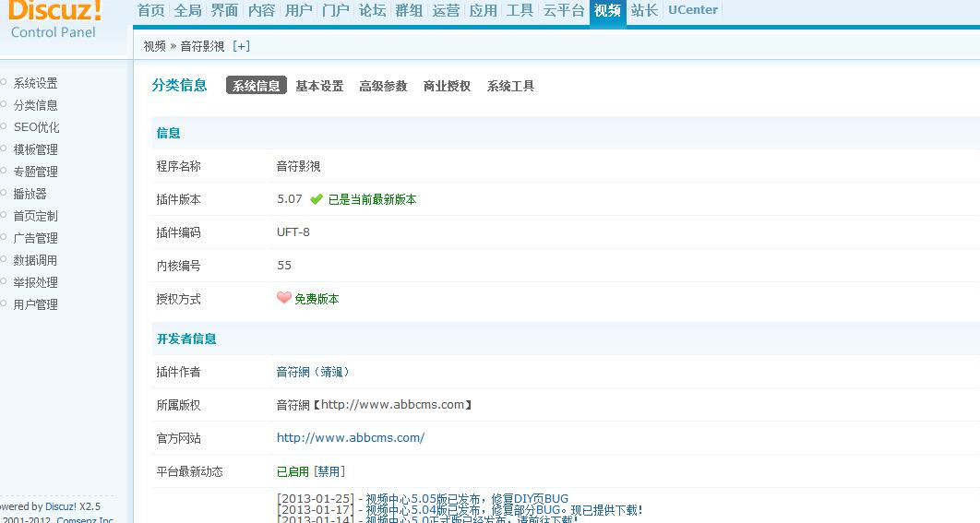Open the 界面 top menu
The width and height of the screenshot is (980, 523).
pos(224,11)
